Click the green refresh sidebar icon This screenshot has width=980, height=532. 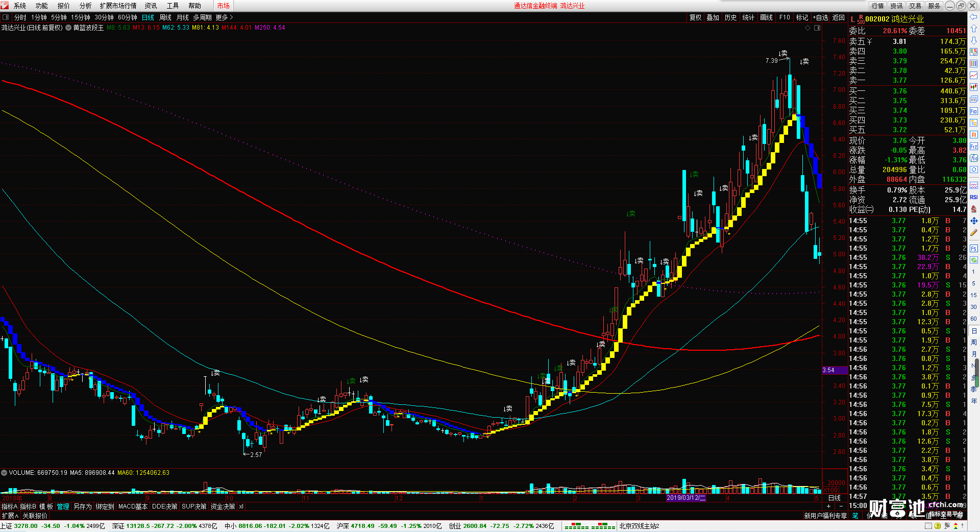click(x=973, y=260)
